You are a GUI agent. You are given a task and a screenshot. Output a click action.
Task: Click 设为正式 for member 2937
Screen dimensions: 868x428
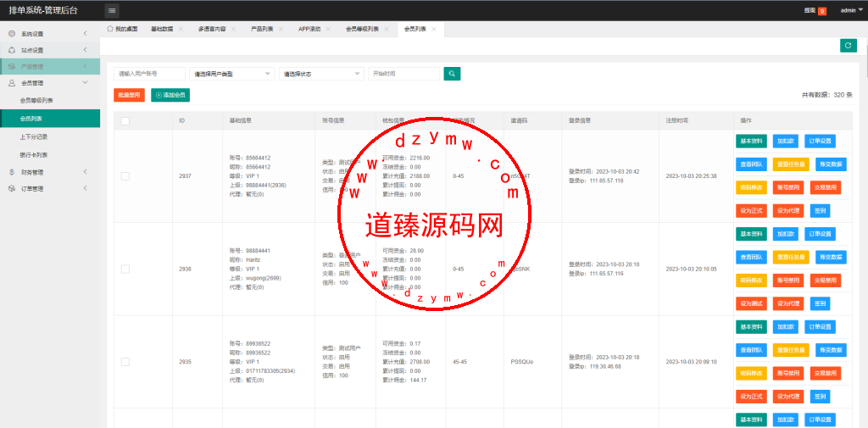point(751,210)
